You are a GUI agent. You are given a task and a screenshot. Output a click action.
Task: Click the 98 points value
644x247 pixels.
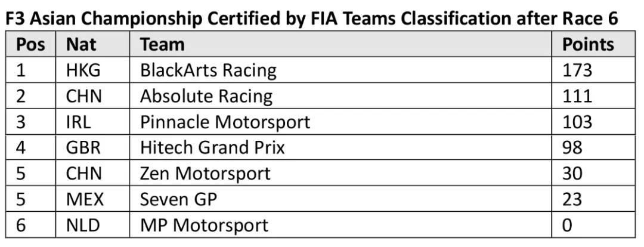point(572,147)
